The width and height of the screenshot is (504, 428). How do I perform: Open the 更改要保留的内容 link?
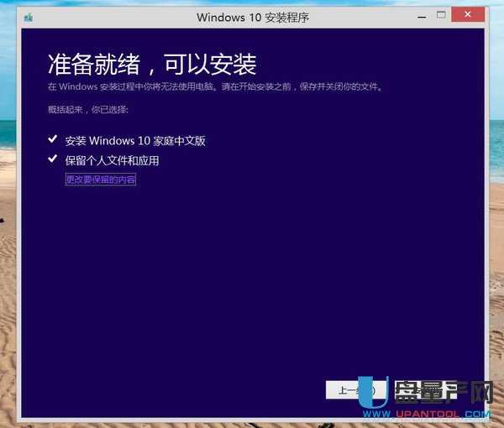click(100, 180)
